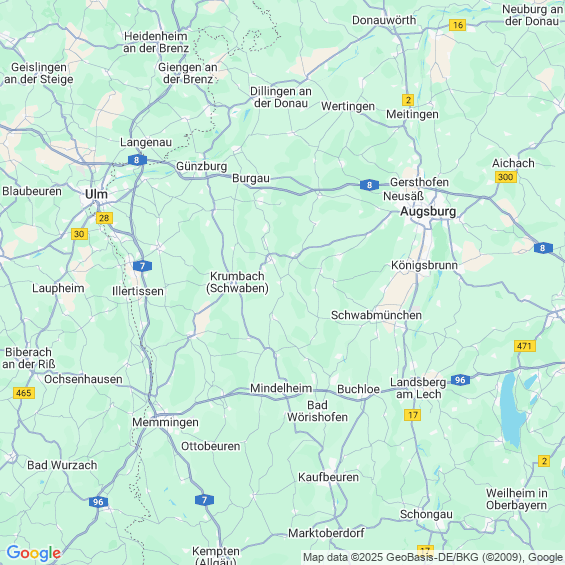The width and height of the screenshot is (565, 565).
Task: Click the Krumbach (Schwaben) label
Action: [237, 282]
